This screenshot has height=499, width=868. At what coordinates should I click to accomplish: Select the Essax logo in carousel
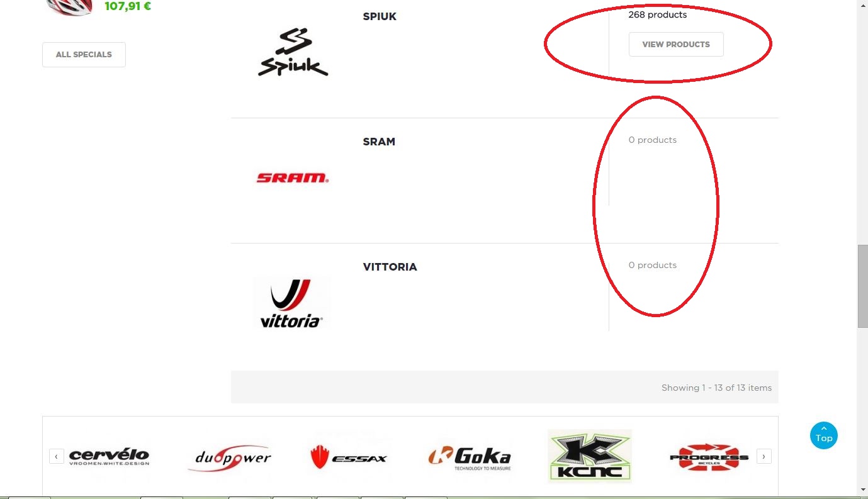click(x=349, y=457)
